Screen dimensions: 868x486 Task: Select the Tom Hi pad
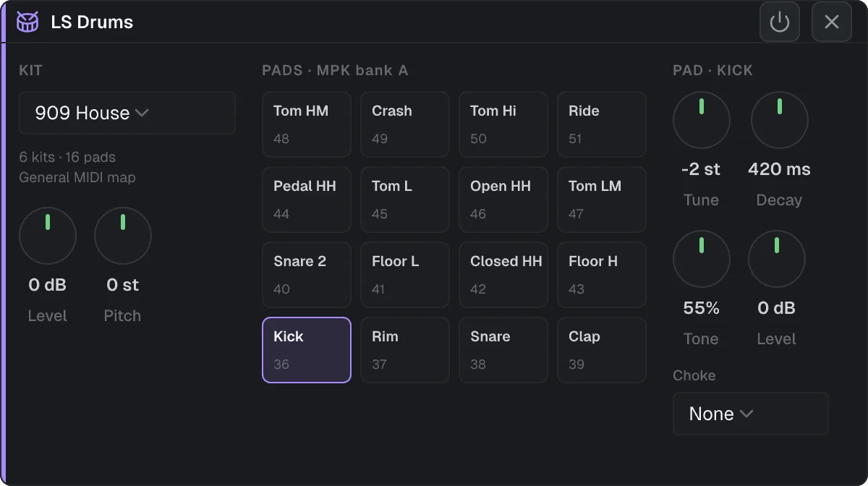503,124
